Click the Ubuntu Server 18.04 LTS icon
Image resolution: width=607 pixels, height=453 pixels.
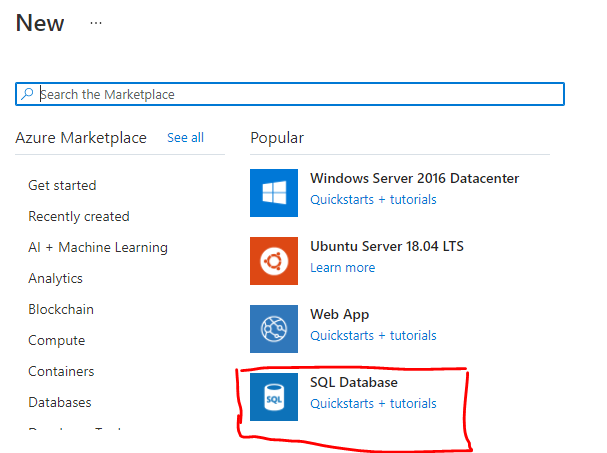(274, 261)
